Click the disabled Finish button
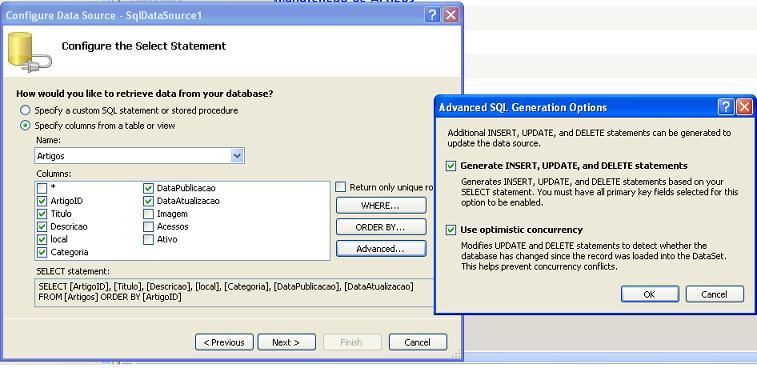This screenshot has width=757, height=368. pos(352,342)
